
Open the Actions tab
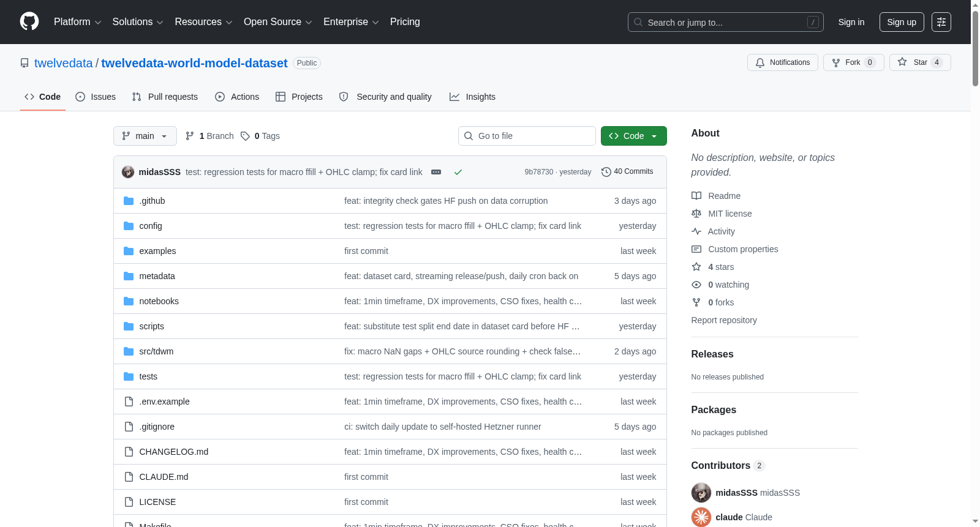click(x=237, y=97)
